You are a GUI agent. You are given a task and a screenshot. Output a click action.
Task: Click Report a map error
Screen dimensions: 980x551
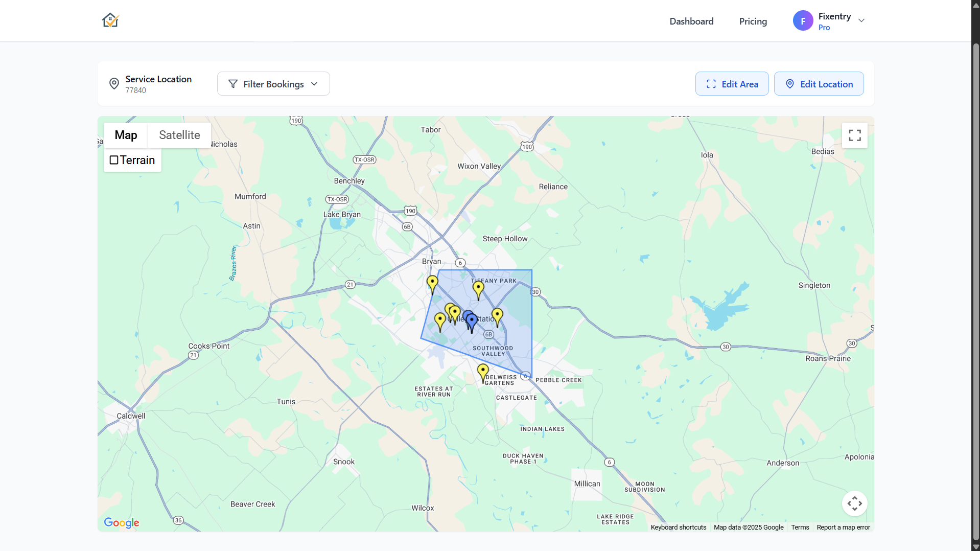843,527
